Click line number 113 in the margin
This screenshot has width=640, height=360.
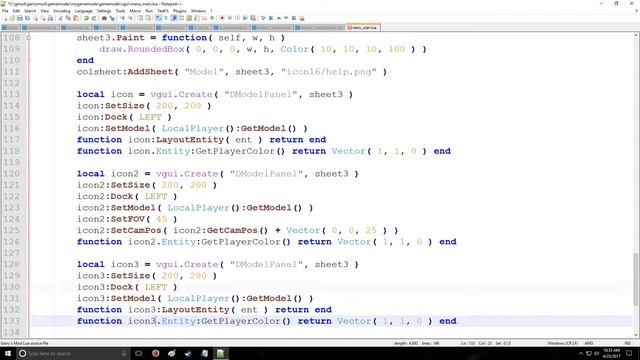11,94
